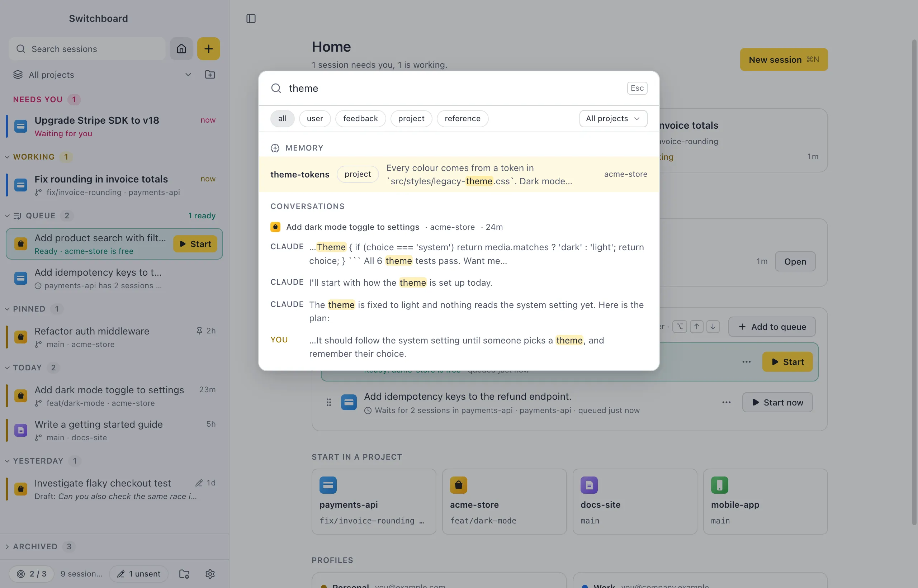
Task: Click the move-down arrow key icon near Add to queue
Action: point(713,327)
